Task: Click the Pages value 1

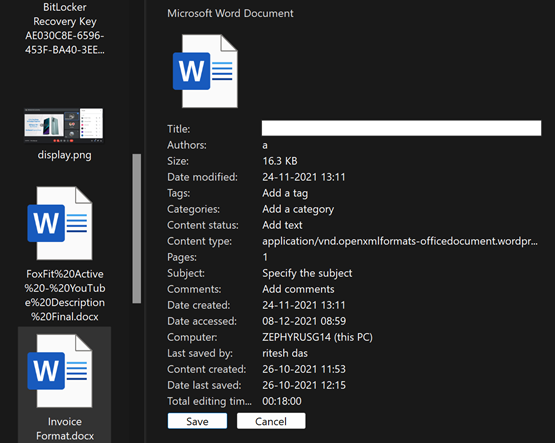Action: pos(265,257)
